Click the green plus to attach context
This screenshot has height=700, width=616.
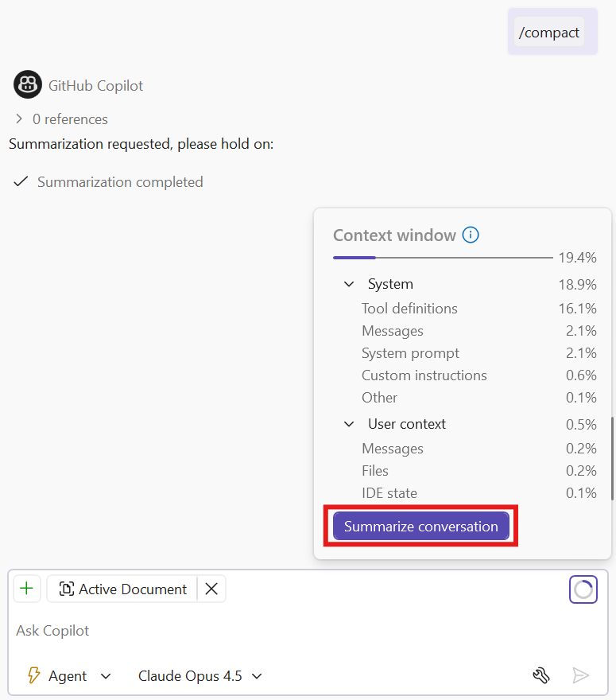(27, 589)
